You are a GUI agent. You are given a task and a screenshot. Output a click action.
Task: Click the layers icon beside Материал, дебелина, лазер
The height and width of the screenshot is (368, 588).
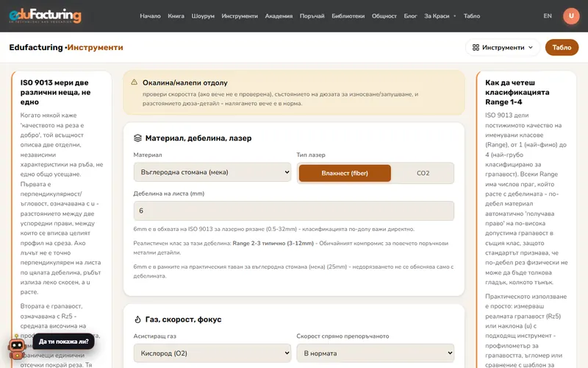[137, 138]
